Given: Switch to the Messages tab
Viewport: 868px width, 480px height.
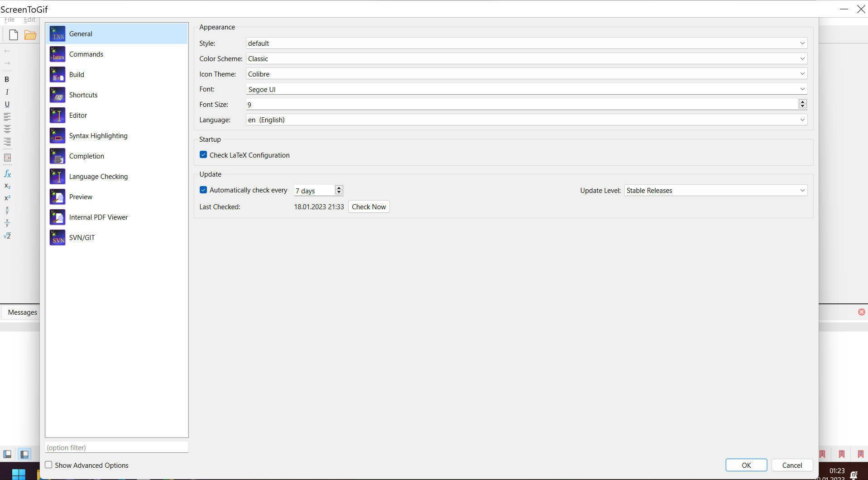Looking at the screenshot, I should (22, 312).
